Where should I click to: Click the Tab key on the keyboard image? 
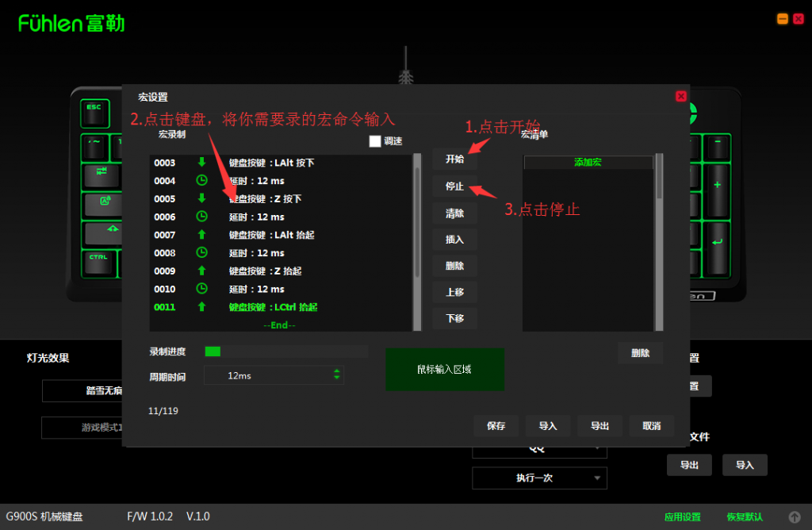click(101, 176)
